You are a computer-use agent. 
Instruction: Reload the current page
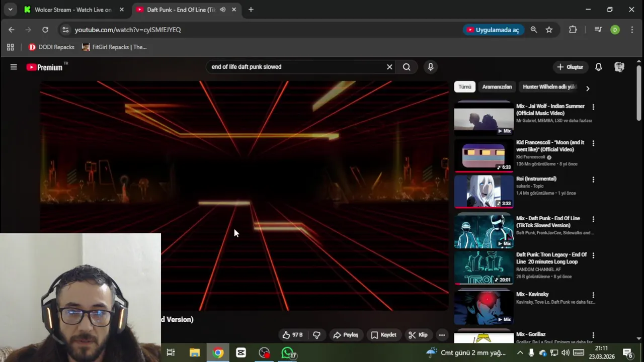click(x=45, y=30)
